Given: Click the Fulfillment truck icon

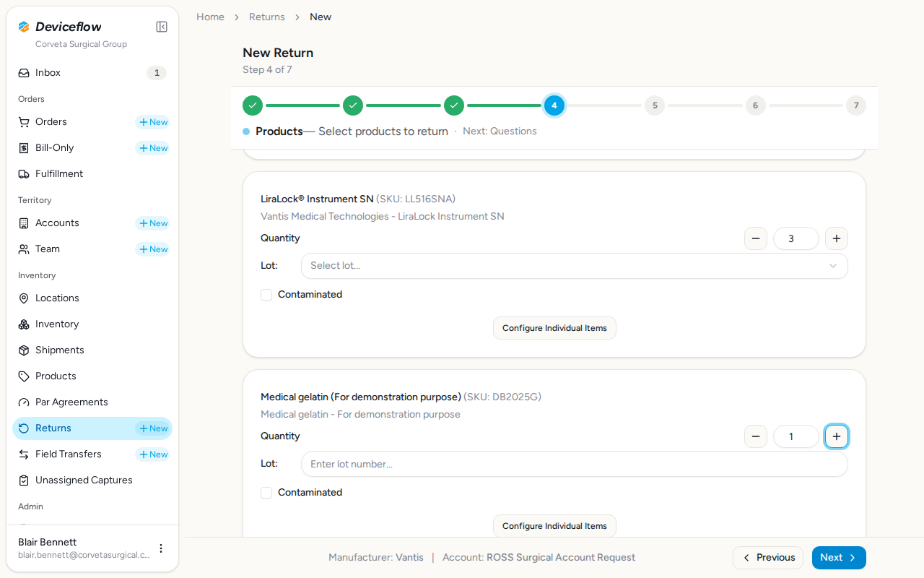Looking at the screenshot, I should pyautogui.click(x=24, y=174).
